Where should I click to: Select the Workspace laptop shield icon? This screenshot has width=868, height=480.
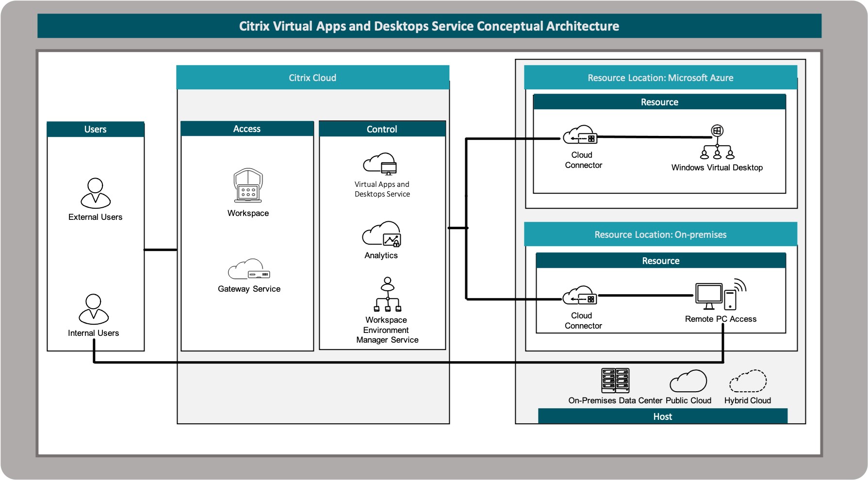[x=248, y=186]
